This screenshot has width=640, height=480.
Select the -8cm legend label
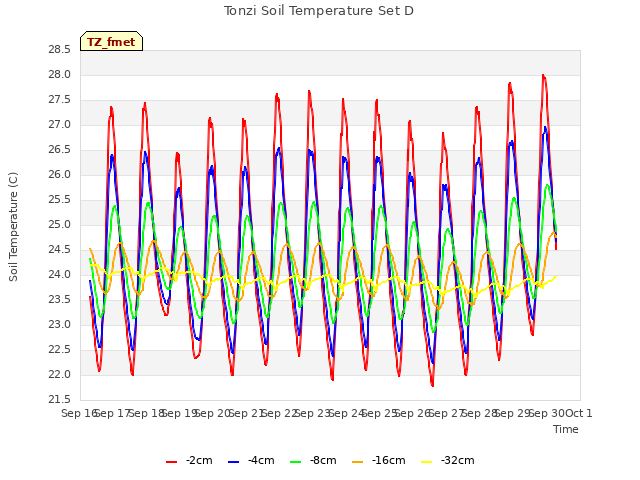pyautogui.click(x=323, y=461)
